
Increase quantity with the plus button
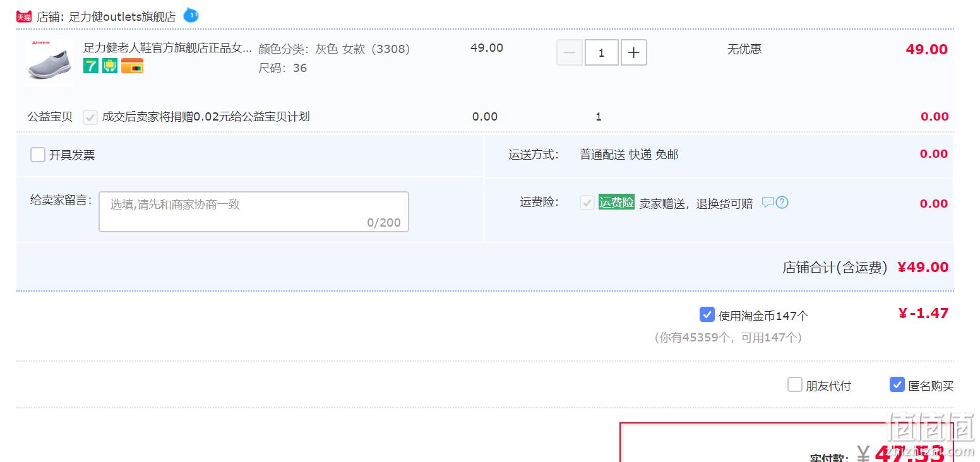tap(634, 53)
